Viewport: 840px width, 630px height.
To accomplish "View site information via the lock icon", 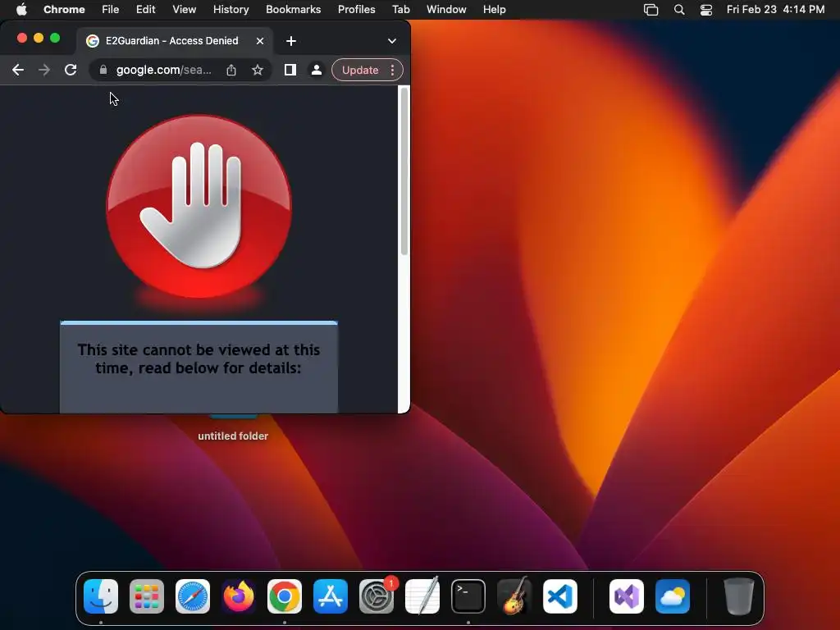I will pos(103,71).
